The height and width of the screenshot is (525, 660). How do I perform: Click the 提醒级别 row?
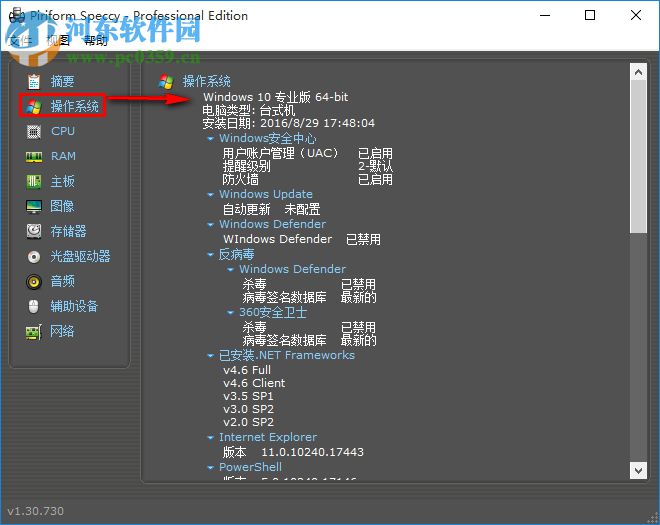tap(308, 166)
